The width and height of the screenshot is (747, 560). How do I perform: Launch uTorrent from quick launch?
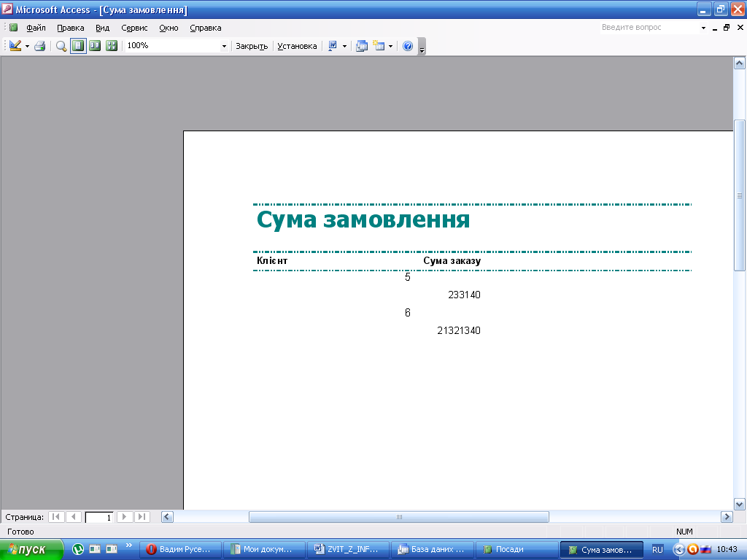[x=77, y=549]
